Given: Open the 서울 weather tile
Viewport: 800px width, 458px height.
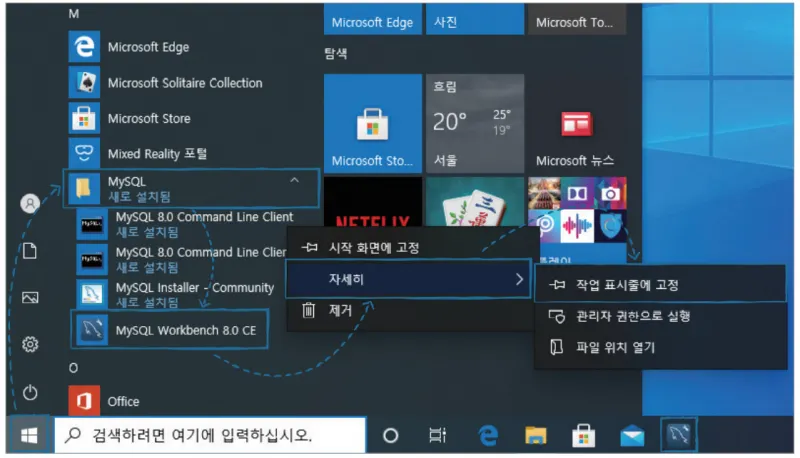Looking at the screenshot, I should point(475,123).
